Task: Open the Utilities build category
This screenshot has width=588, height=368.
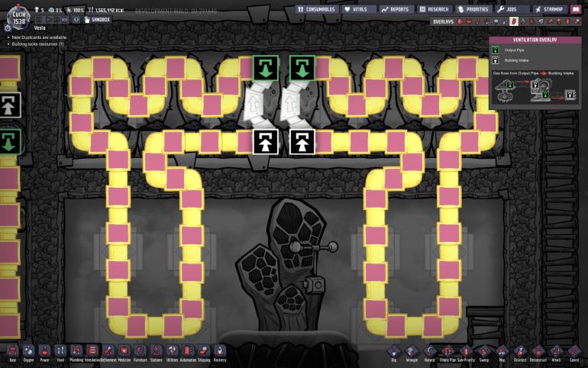Action: (172, 353)
